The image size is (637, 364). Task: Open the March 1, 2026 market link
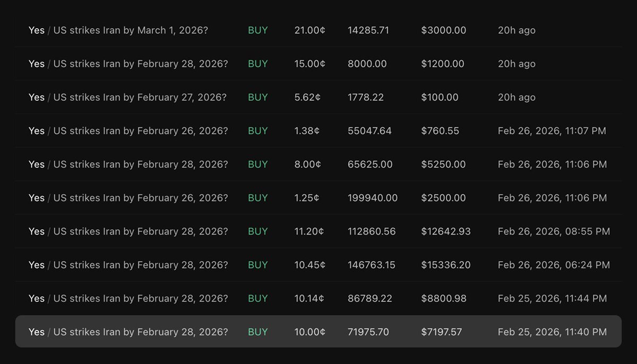pos(131,30)
